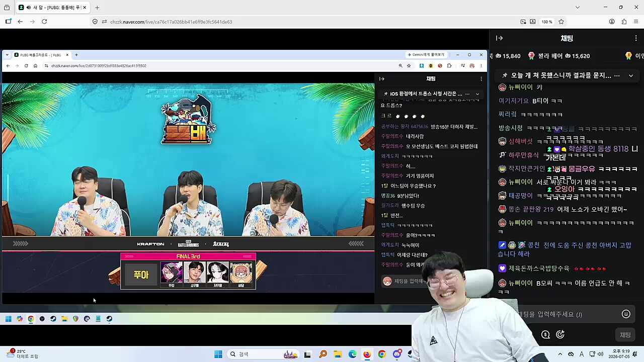Click chat user 태공망이
644x362 pixels.
coord(520,196)
